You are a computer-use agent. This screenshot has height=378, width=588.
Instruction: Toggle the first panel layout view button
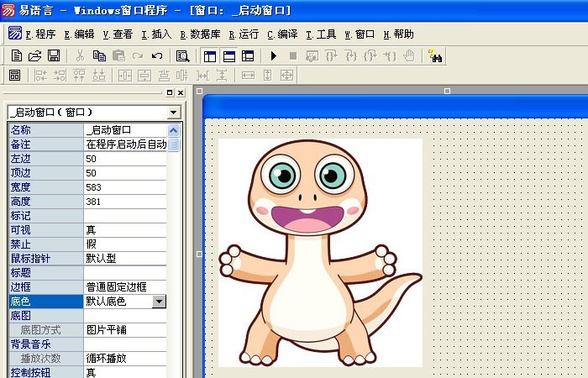209,56
